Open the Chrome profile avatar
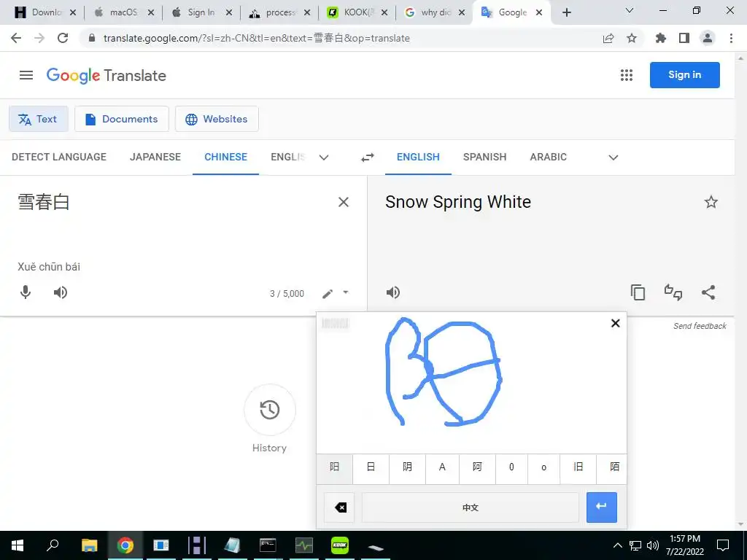The height and width of the screenshot is (560, 747). tap(708, 38)
